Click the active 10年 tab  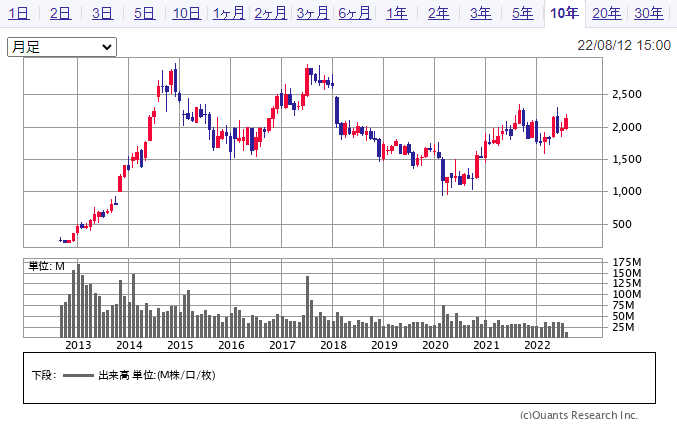click(x=564, y=13)
